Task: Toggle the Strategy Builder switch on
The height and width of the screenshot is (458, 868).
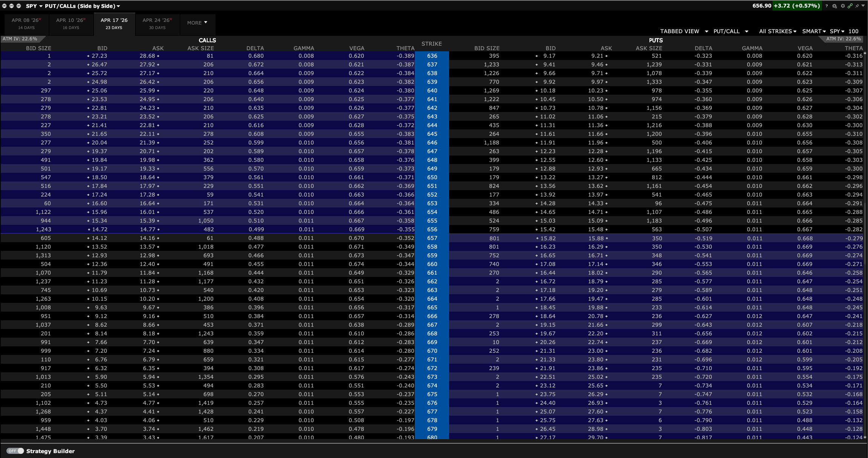Action: (x=15, y=451)
